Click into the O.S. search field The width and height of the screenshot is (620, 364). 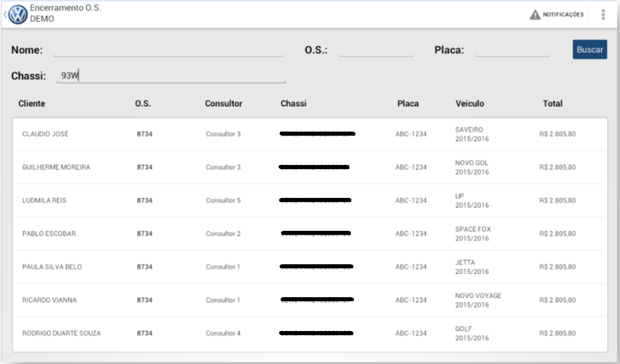coord(376,50)
